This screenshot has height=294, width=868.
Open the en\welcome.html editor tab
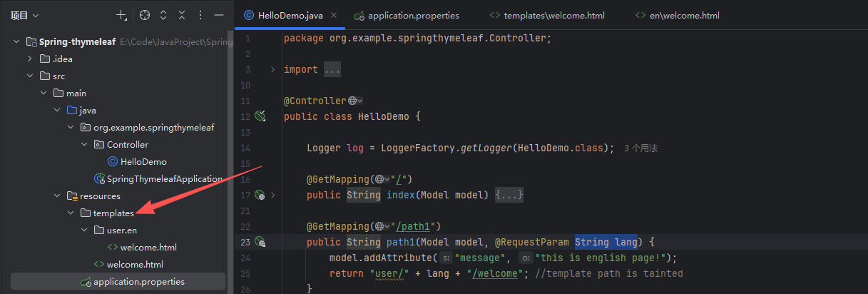click(x=683, y=15)
